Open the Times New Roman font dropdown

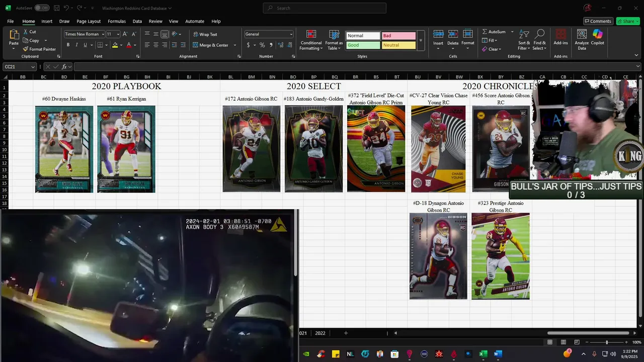coord(103,34)
